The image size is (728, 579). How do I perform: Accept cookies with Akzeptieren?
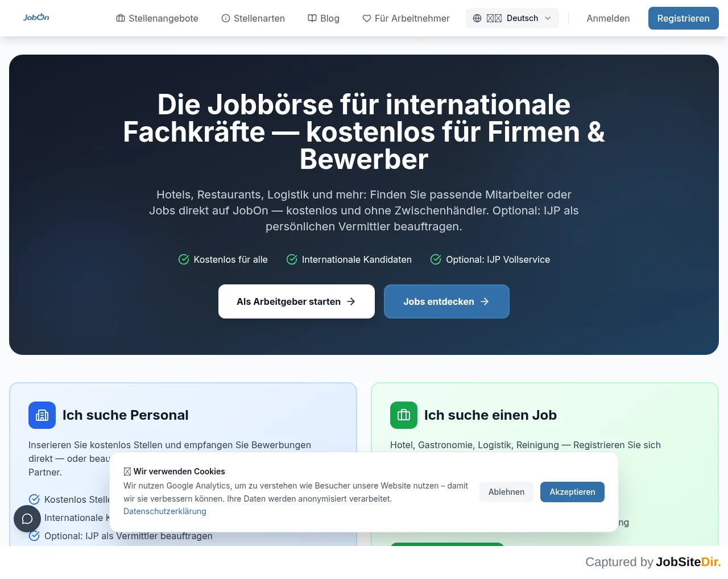572,492
